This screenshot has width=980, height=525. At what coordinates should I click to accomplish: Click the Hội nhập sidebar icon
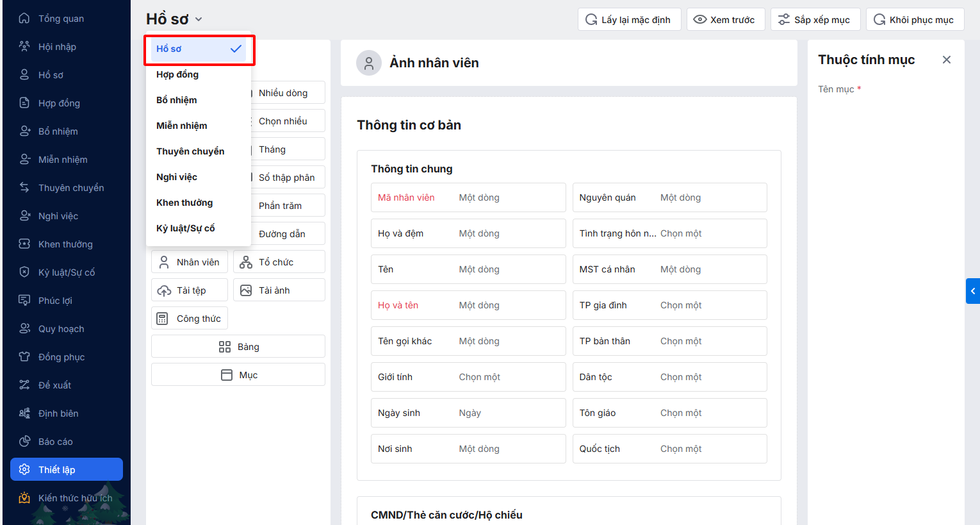click(x=24, y=47)
